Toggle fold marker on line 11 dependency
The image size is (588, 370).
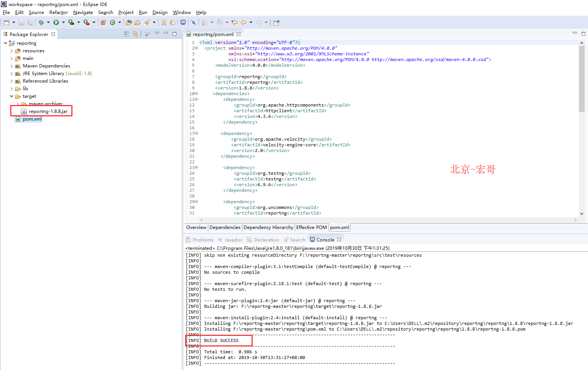coord(197,99)
